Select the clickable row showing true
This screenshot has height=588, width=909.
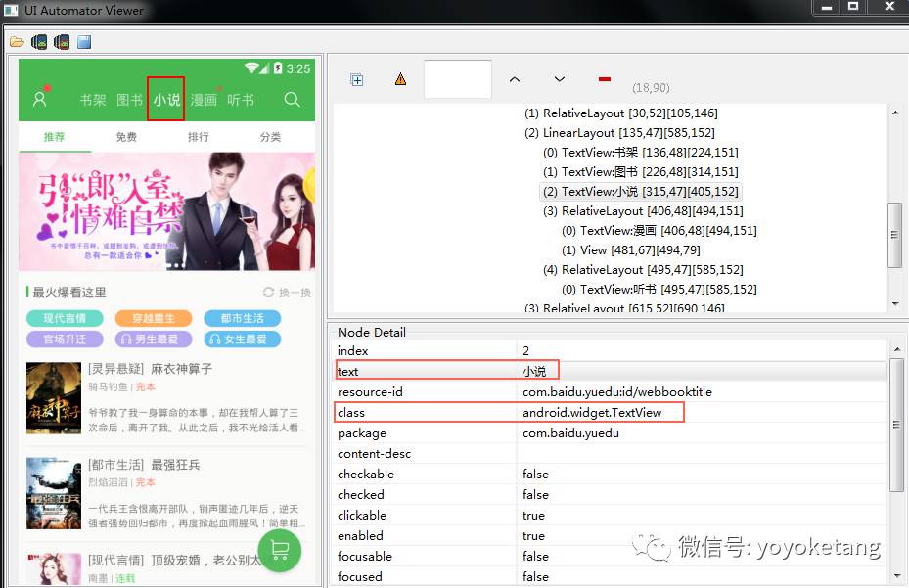pos(610,515)
